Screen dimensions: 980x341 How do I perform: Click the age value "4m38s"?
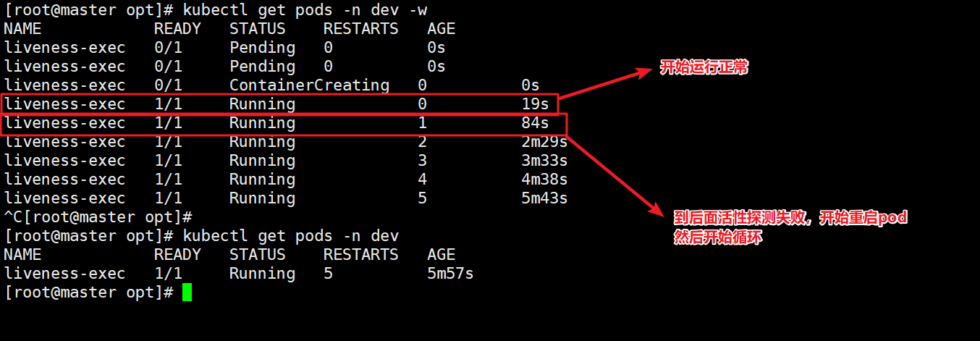point(544,180)
